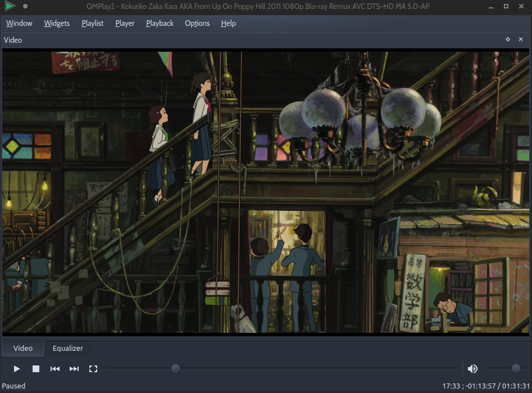Open the Playback menu
The image size is (532, 393).
(159, 23)
